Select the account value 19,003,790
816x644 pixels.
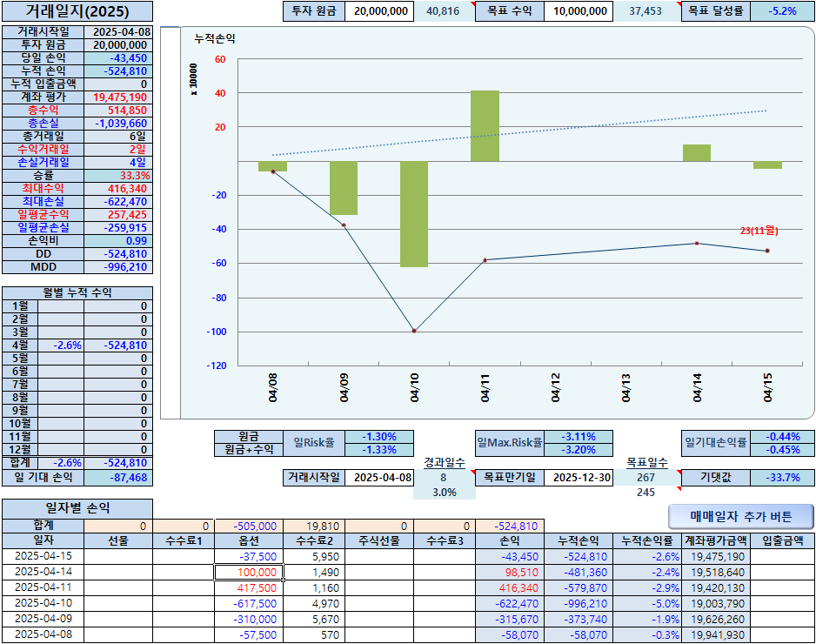click(x=716, y=603)
